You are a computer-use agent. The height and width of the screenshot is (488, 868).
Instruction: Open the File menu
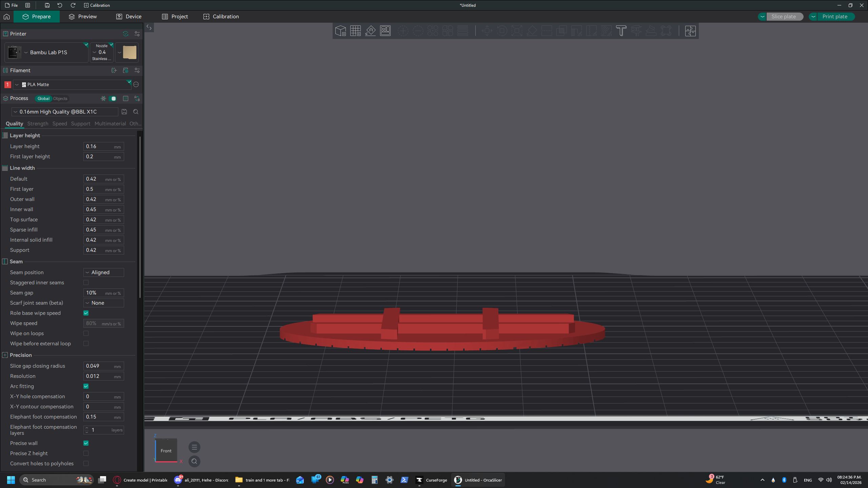[12, 5]
